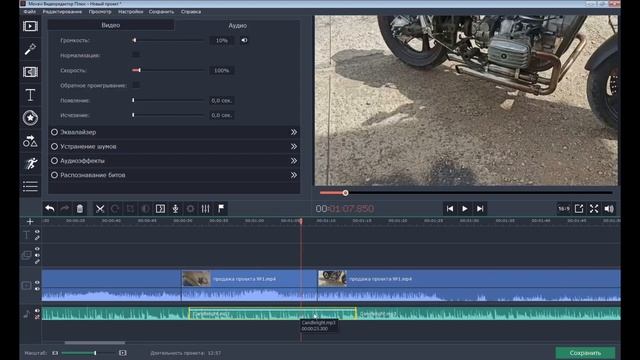The width and height of the screenshot is (640, 360).
Task: Add a marker with the flag icon
Action: click(221, 209)
